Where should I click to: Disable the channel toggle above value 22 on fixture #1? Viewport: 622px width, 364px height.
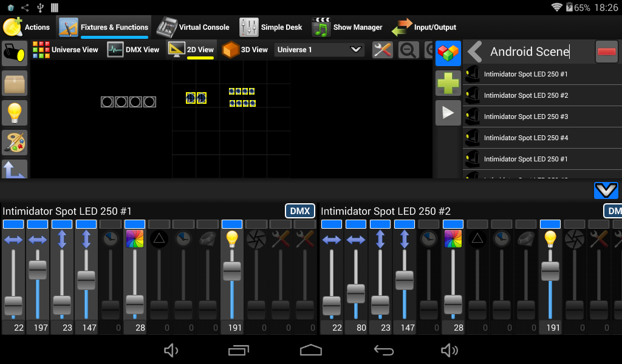tap(13, 224)
